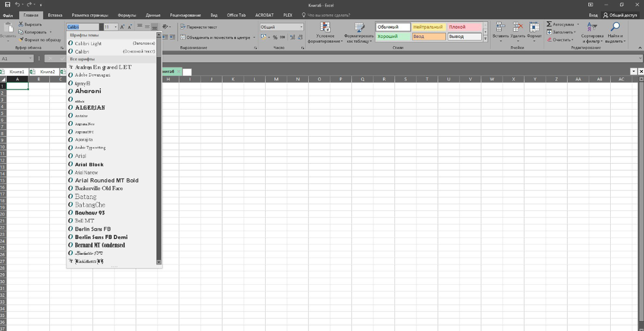Select Bauhaus 93 from the font list

tap(112, 212)
